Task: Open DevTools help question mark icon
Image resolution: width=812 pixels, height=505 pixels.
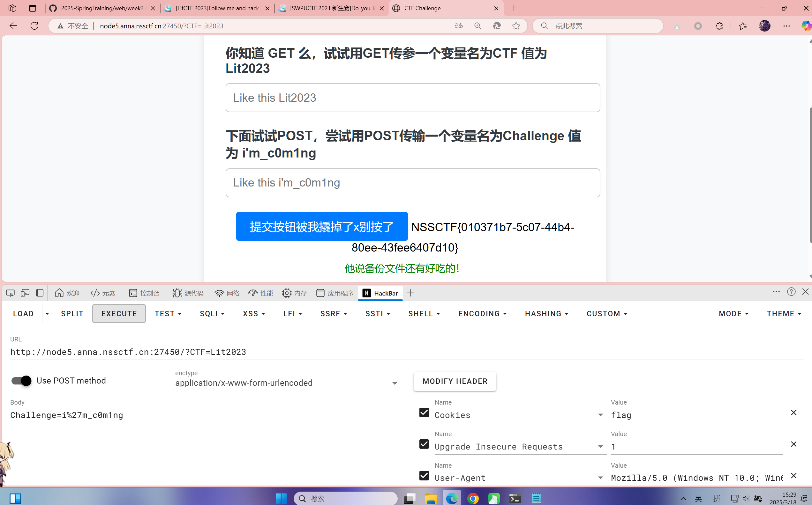Action: point(791,292)
